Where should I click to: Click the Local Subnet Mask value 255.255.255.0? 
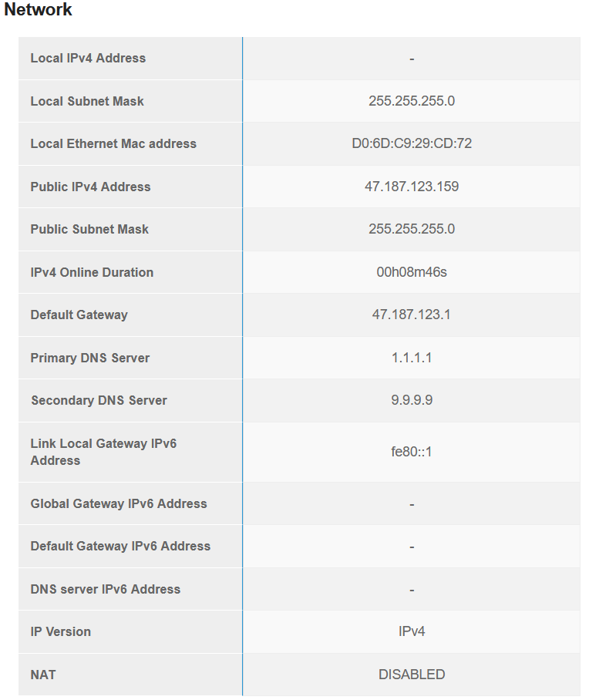tap(412, 101)
